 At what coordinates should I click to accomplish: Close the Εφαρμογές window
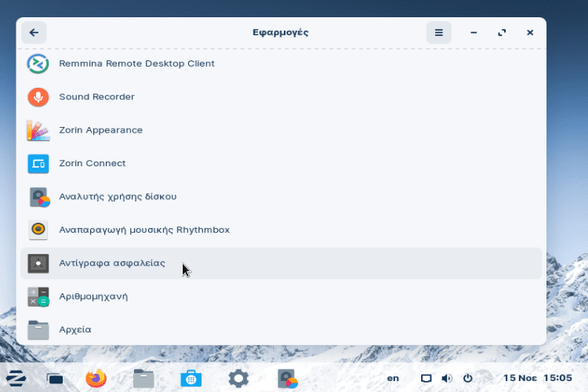click(530, 33)
